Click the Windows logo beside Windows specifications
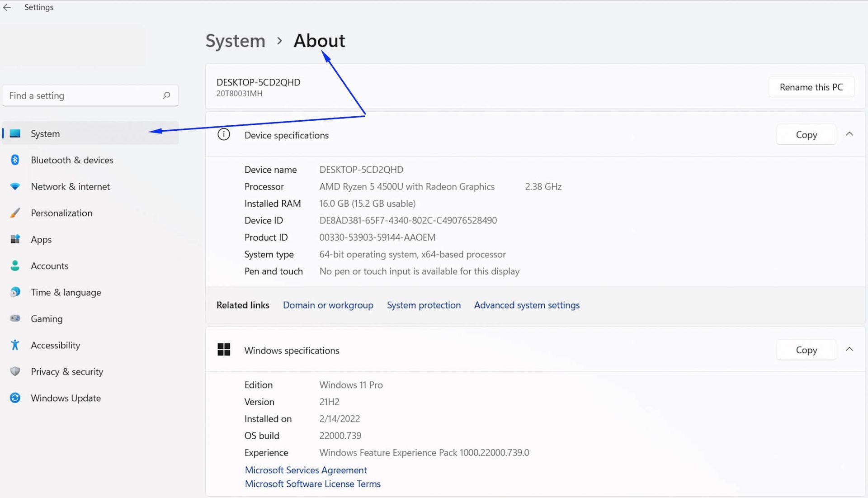This screenshot has width=868, height=498. pyautogui.click(x=224, y=350)
